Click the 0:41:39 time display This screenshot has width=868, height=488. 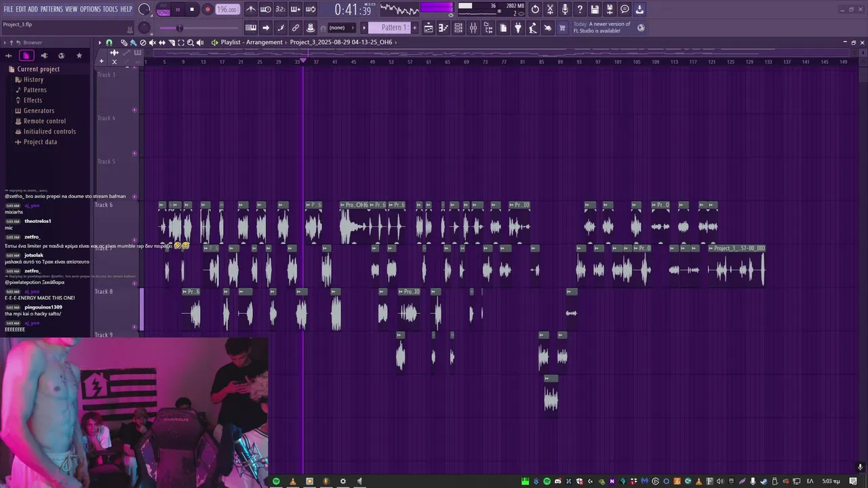tap(353, 9)
